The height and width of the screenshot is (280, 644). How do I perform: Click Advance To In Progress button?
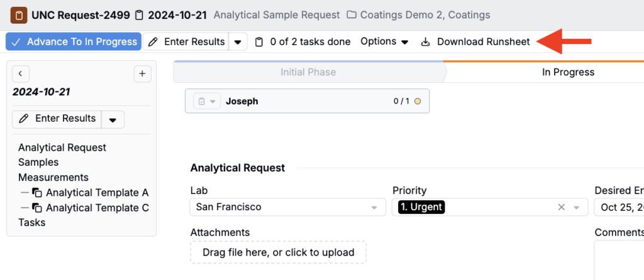74,42
